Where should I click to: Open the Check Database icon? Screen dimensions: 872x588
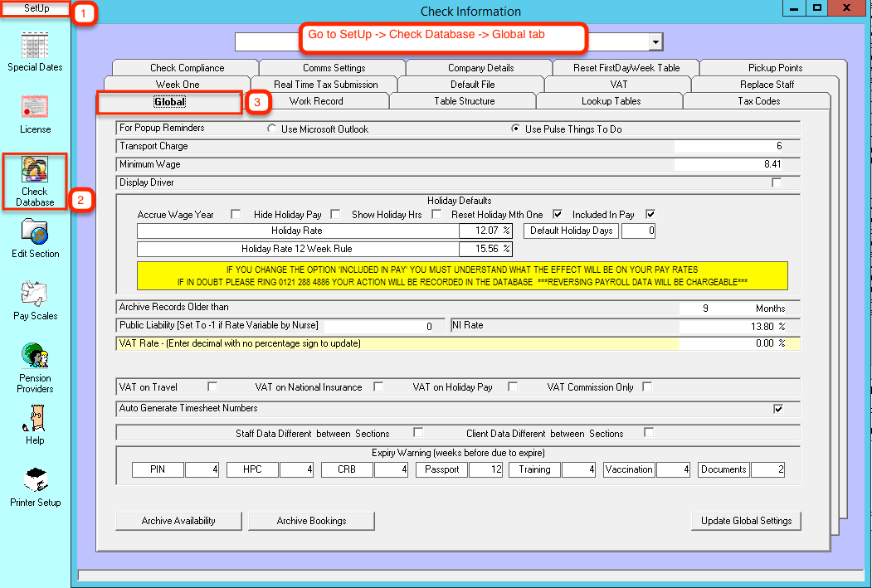(35, 169)
